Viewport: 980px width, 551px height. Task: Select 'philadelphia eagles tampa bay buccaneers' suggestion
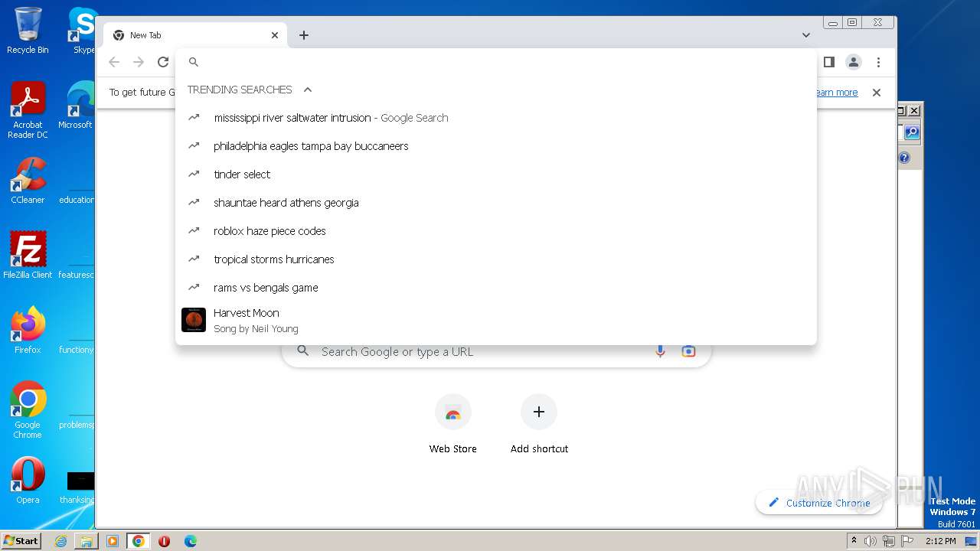point(496,146)
